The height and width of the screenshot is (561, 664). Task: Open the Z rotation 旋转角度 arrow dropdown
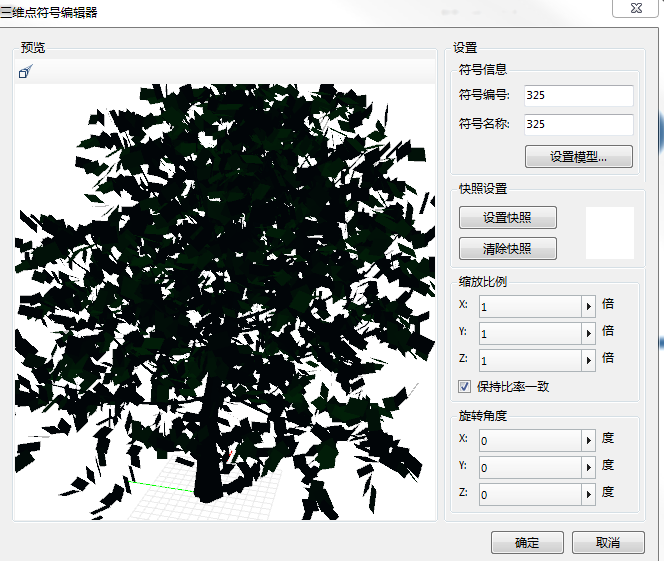588,495
